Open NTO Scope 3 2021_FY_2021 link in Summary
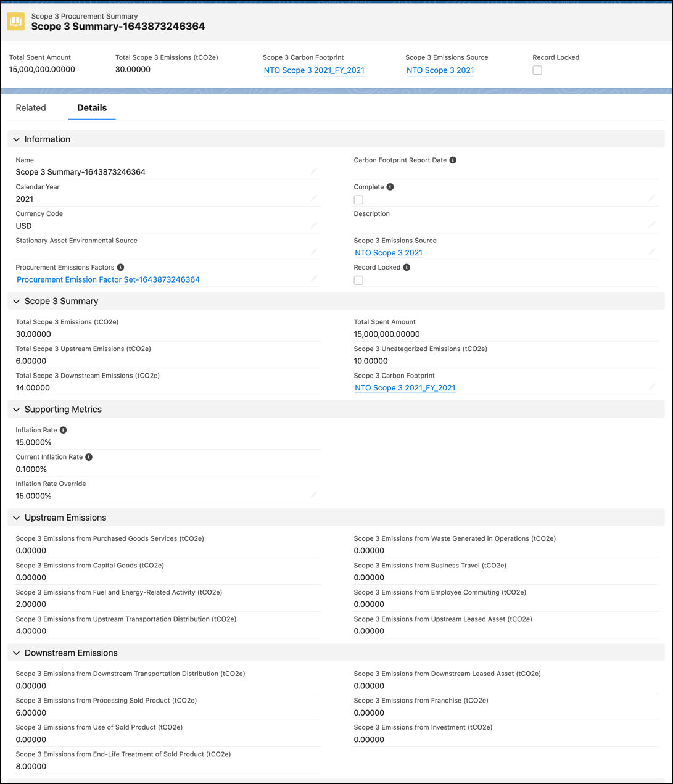 coord(405,388)
